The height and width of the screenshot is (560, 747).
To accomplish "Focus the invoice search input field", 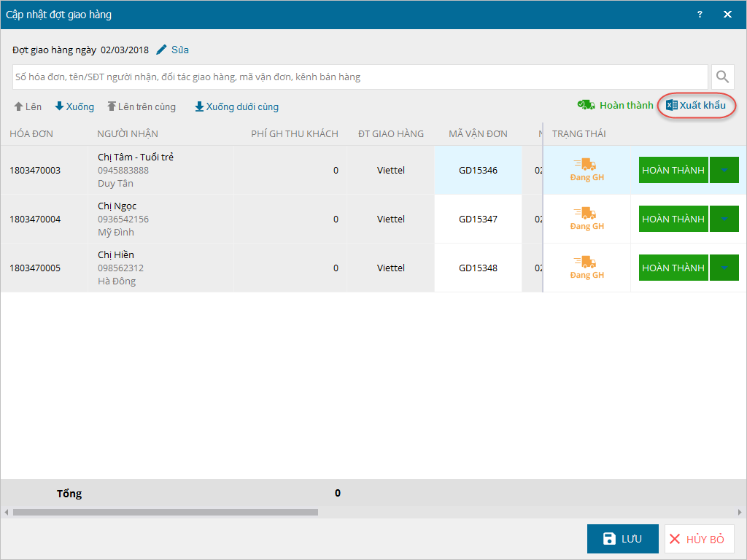I will point(360,77).
